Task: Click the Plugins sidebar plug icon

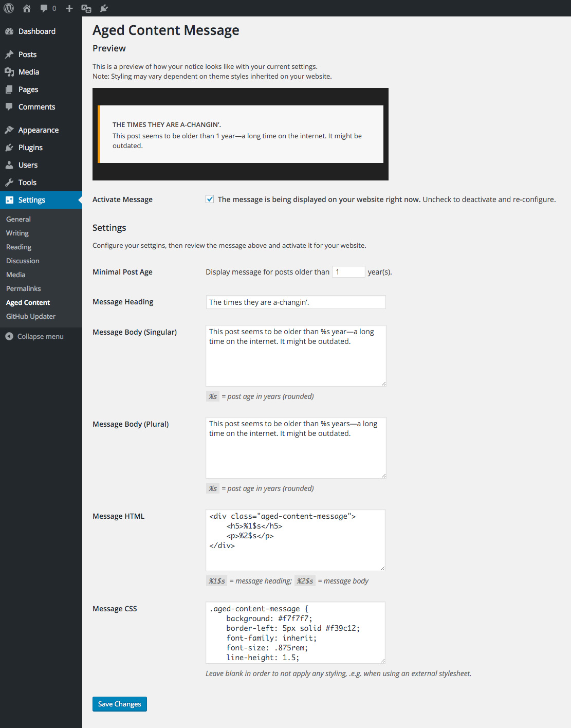Action: [x=9, y=148]
